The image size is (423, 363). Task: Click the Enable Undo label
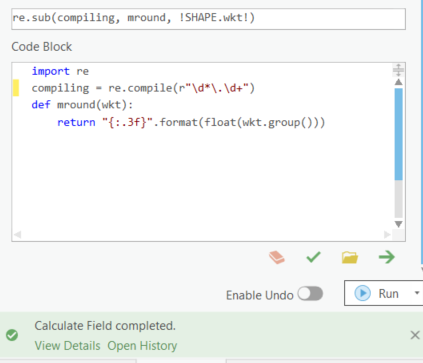point(259,295)
